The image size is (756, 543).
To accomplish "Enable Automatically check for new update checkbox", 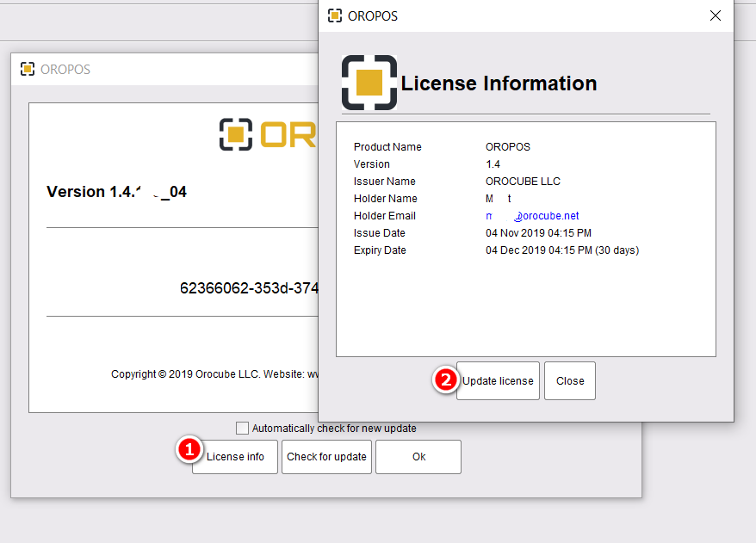I will (243, 428).
